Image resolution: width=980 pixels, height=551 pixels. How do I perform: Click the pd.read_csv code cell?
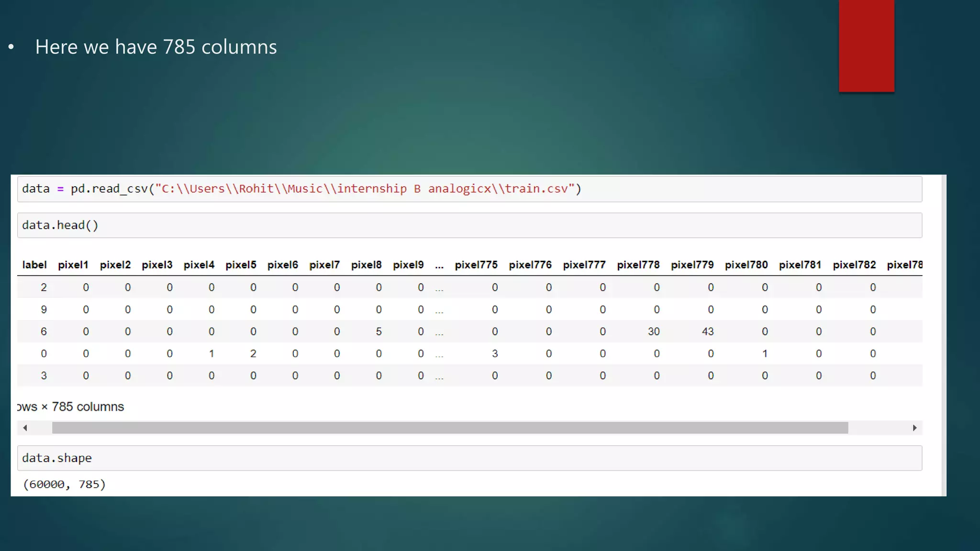click(x=469, y=189)
